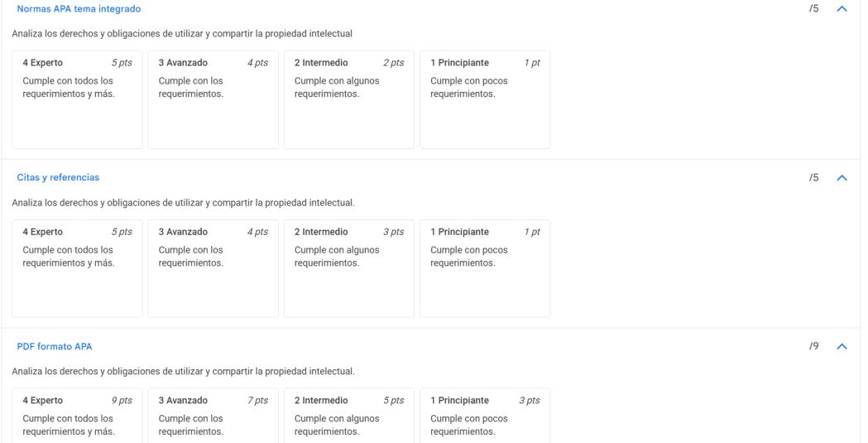Select 4 Experto level for Citas y referencias
The height and width of the screenshot is (443, 868).
pyautogui.click(x=77, y=268)
